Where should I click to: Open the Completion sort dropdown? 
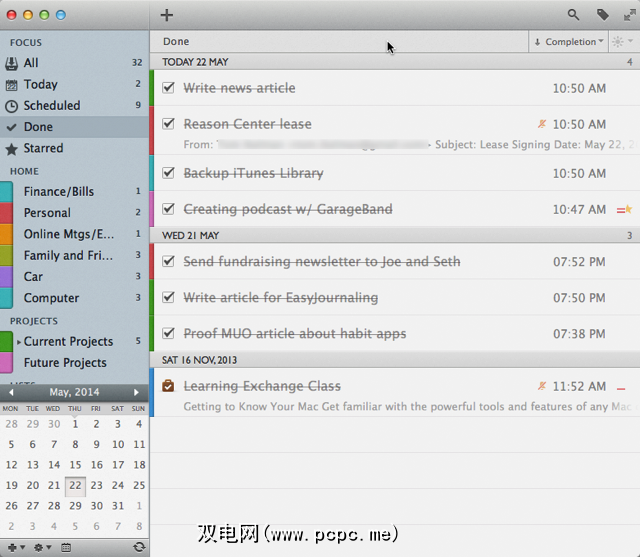[569, 42]
